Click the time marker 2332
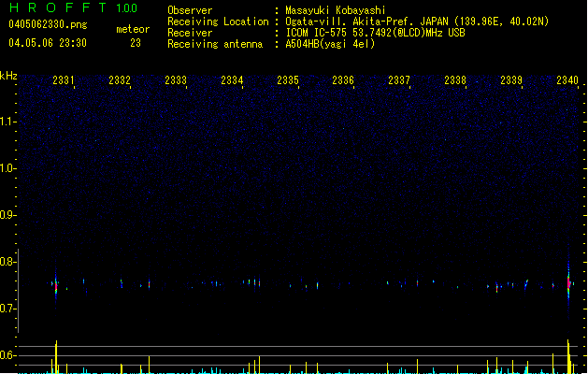Screen dimensions: 588x374 [120, 80]
